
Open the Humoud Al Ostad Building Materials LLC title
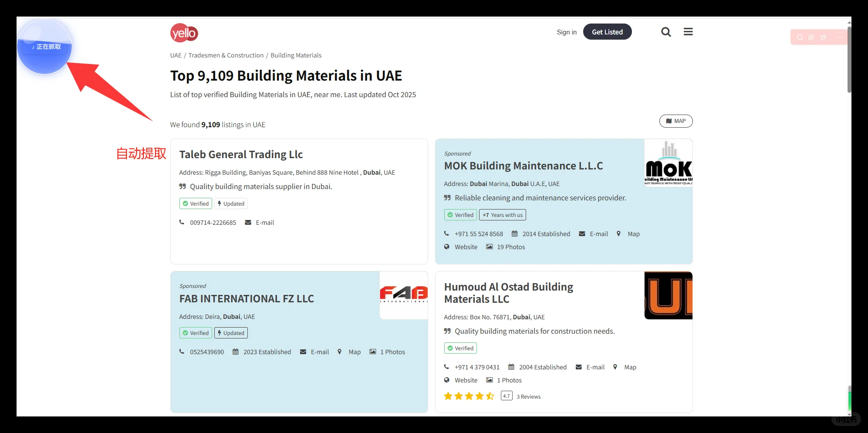click(x=509, y=293)
